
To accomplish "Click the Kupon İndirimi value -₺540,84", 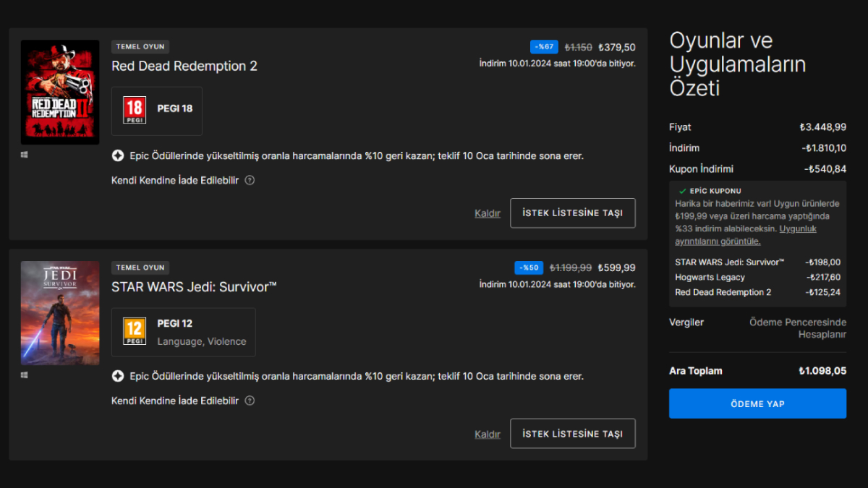I will 826,169.
